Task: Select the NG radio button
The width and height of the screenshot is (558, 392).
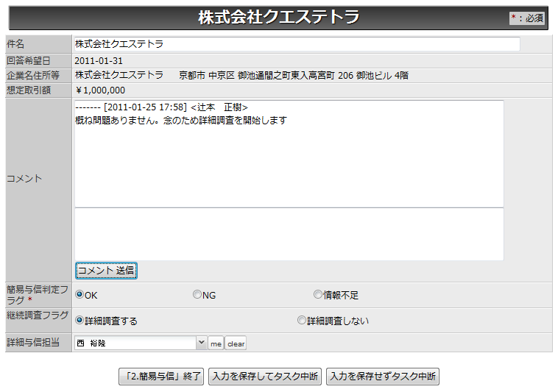Action: coord(197,295)
